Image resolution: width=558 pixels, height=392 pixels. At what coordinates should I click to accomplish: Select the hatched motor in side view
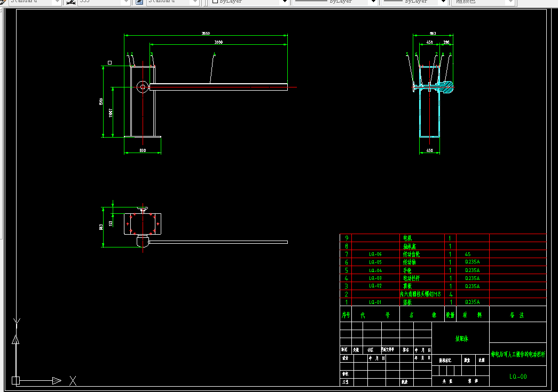[x=446, y=87]
